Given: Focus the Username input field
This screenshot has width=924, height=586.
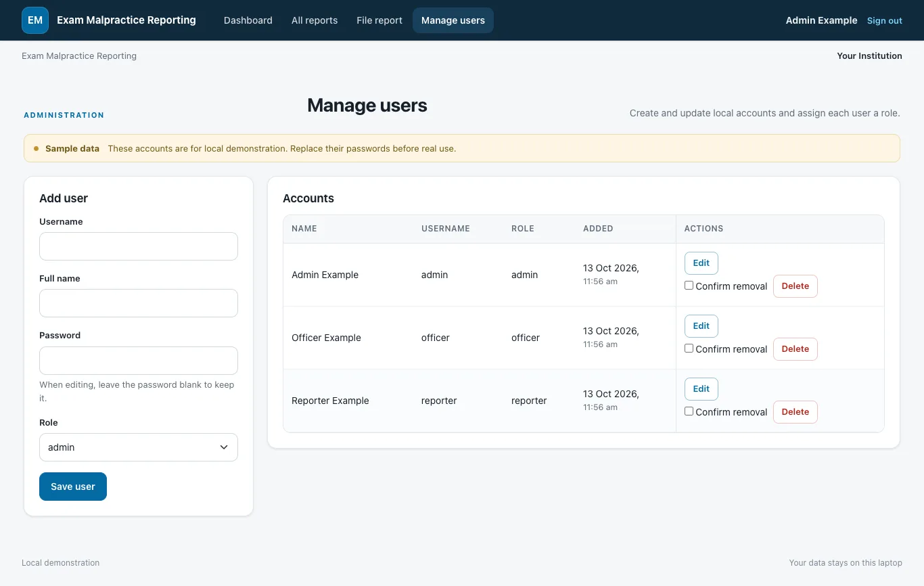Looking at the screenshot, I should coord(139,246).
